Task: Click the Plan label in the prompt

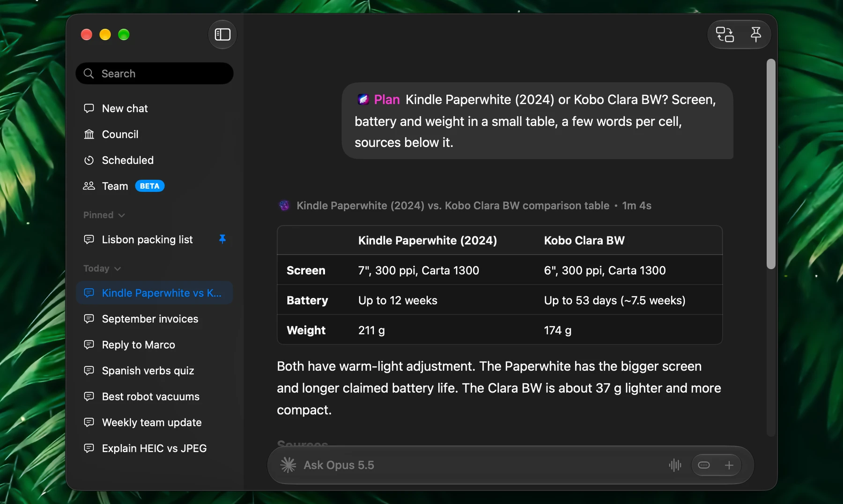Action: (x=387, y=99)
